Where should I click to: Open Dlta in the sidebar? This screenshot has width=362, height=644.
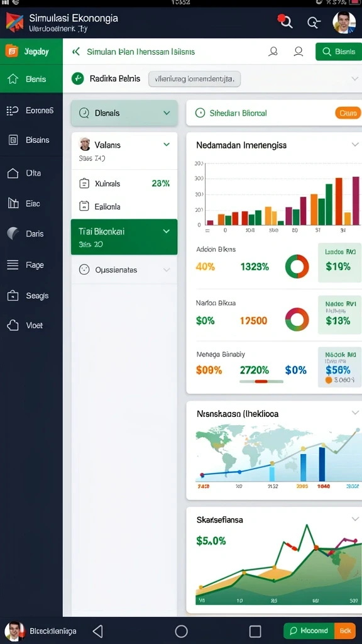(31, 173)
